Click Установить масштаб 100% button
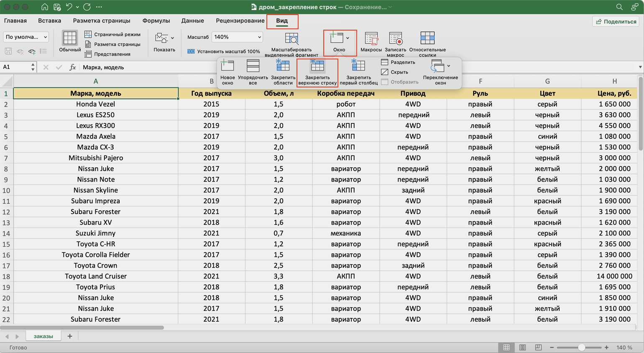Viewport: 644px width, 353px height. click(224, 51)
